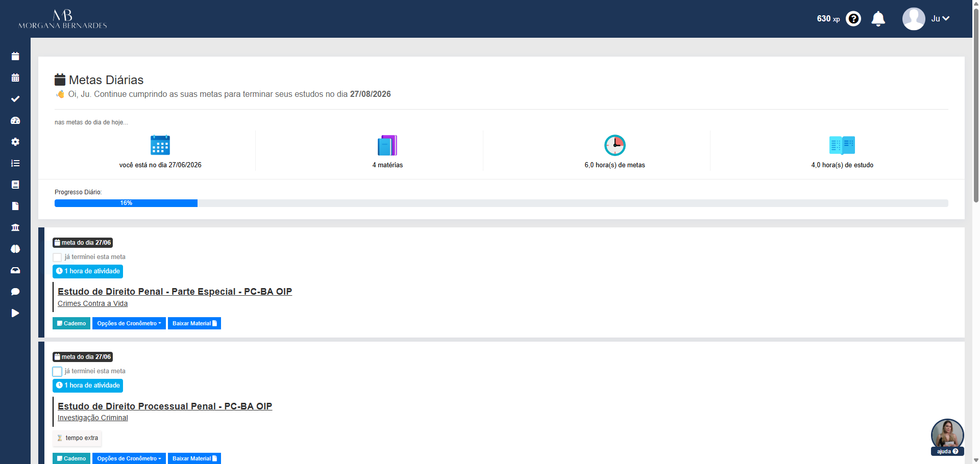The height and width of the screenshot is (464, 980).
Task: Click the blue calendar icon above current date
Action: pos(160,145)
